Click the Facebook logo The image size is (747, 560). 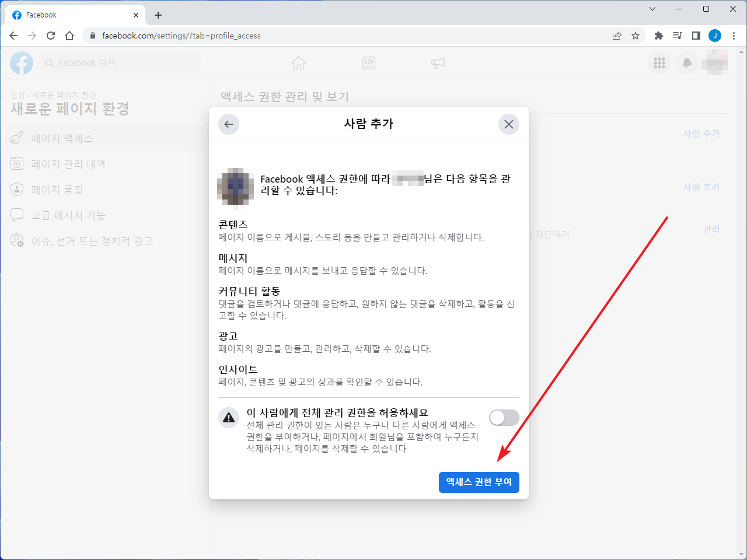[x=22, y=63]
